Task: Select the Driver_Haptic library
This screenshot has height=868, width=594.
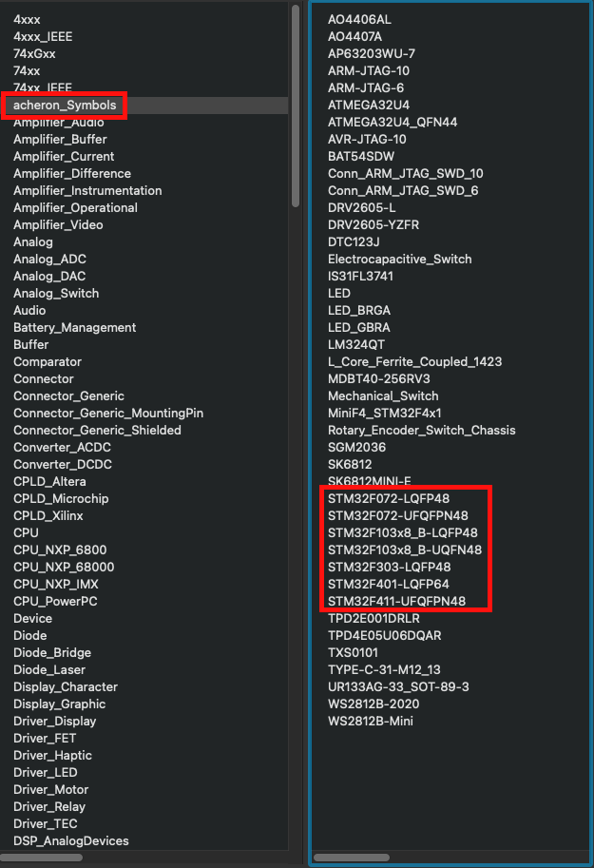Action: point(52,755)
